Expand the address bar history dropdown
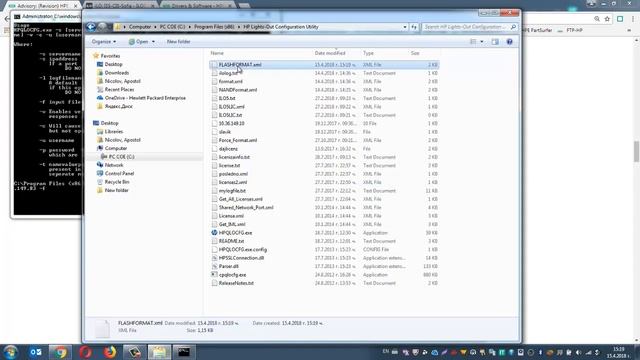The image size is (640, 360). 405,27
